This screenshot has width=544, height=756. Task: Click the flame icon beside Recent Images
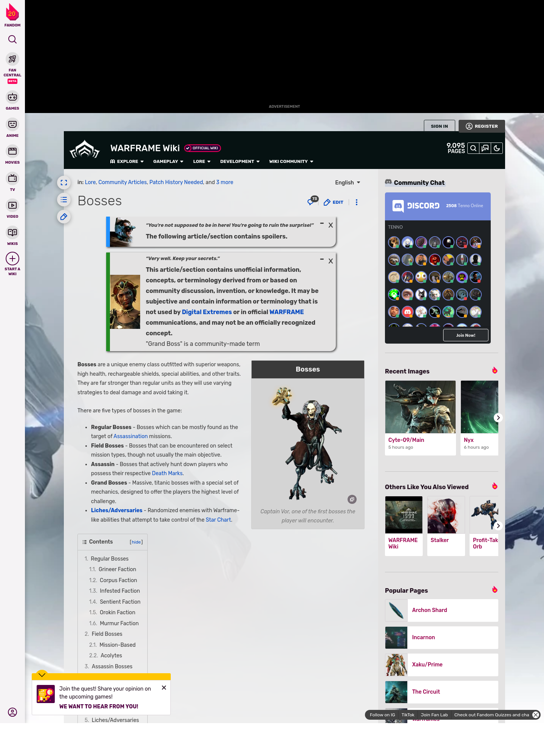coord(495,370)
